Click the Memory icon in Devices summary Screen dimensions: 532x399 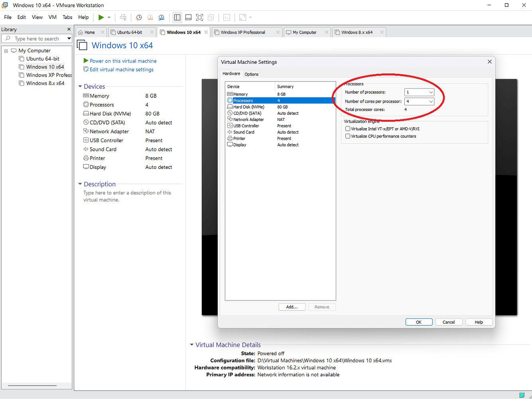click(86, 96)
